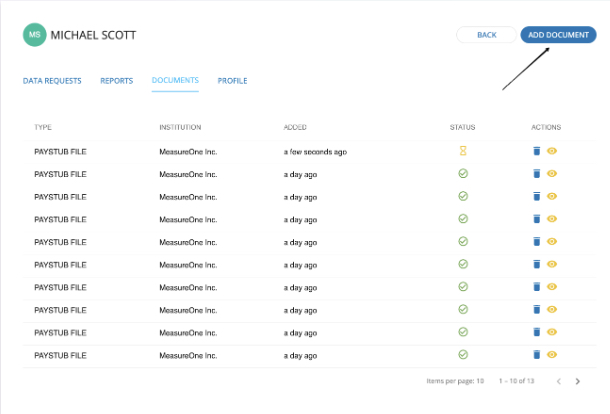
Task: Open the DATA REQUESTS tab
Action: click(52, 81)
